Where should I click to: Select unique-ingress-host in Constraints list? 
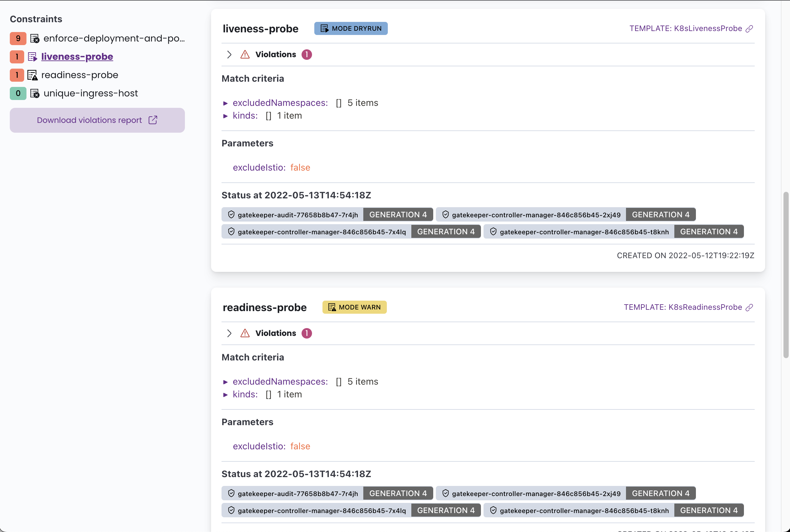(x=91, y=93)
